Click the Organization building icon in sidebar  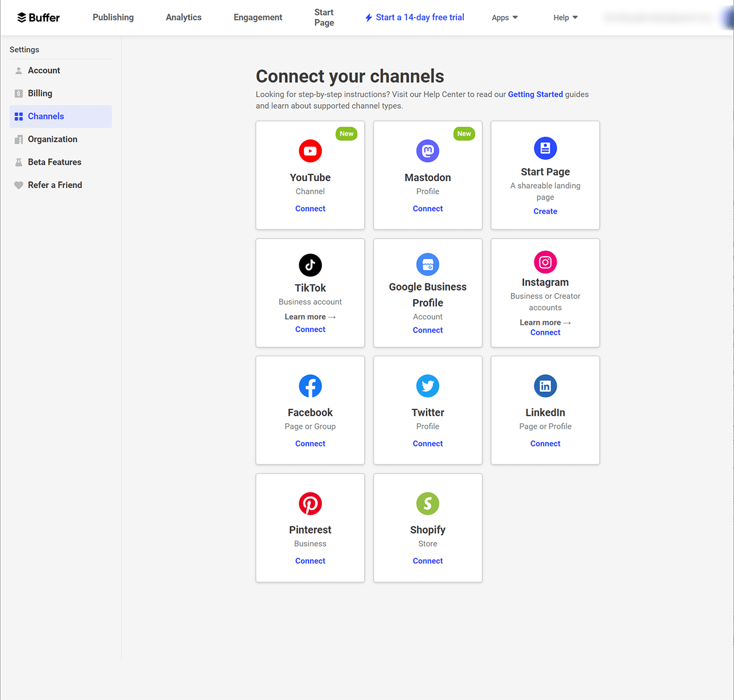[18, 139]
